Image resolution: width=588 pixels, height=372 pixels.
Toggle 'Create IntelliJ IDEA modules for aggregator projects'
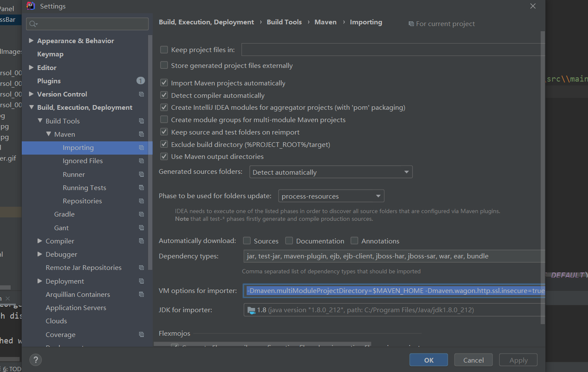pos(164,107)
